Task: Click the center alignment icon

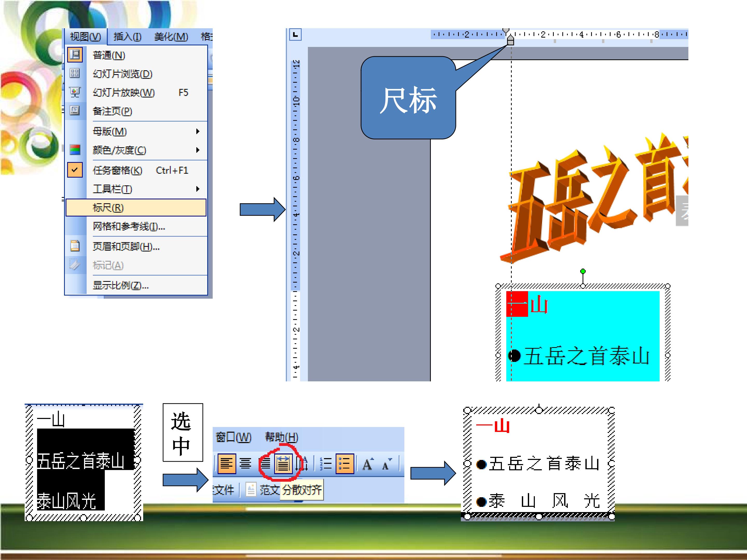Action: tap(246, 464)
